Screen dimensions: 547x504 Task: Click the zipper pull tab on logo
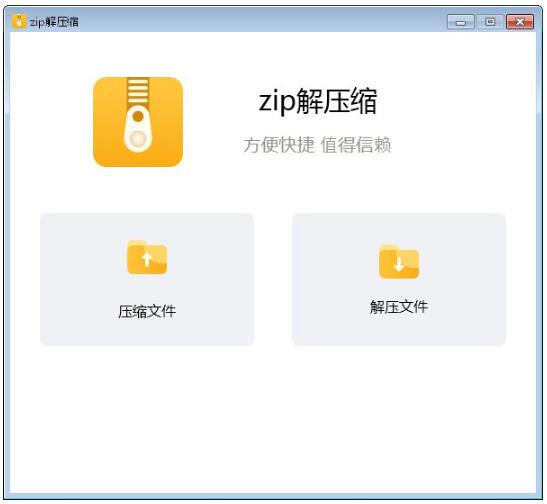point(138,129)
